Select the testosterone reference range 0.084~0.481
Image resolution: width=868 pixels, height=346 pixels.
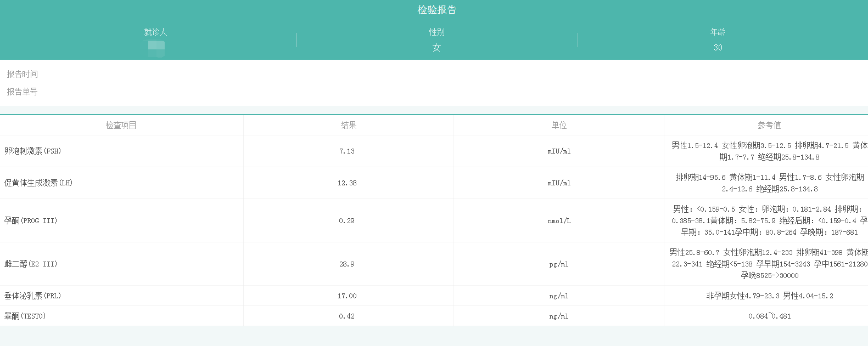769,316
